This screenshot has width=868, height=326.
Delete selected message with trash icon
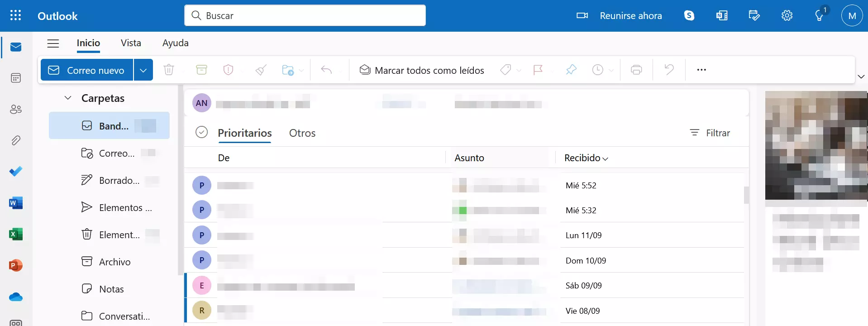tap(169, 70)
